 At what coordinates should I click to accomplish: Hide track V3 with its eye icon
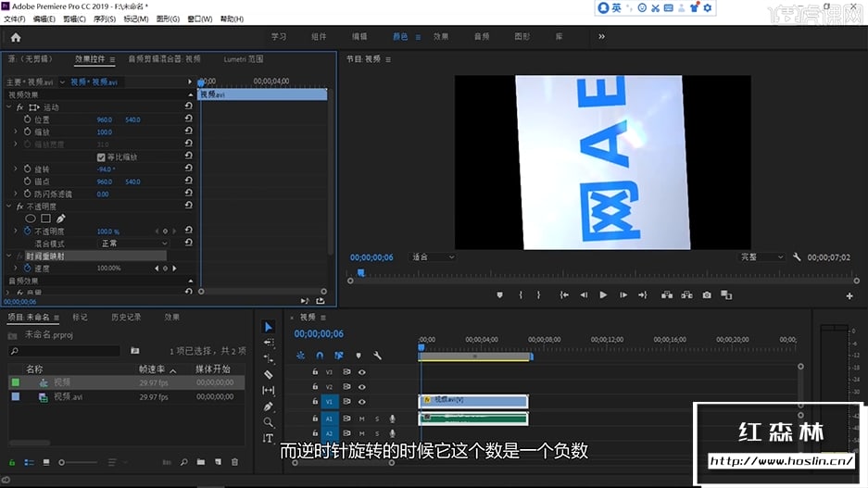click(x=362, y=372)
